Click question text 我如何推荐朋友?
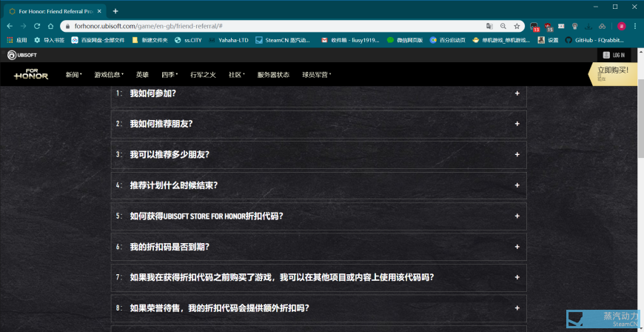The height and width of the screenshot is (332, 644). pos(161,124)
